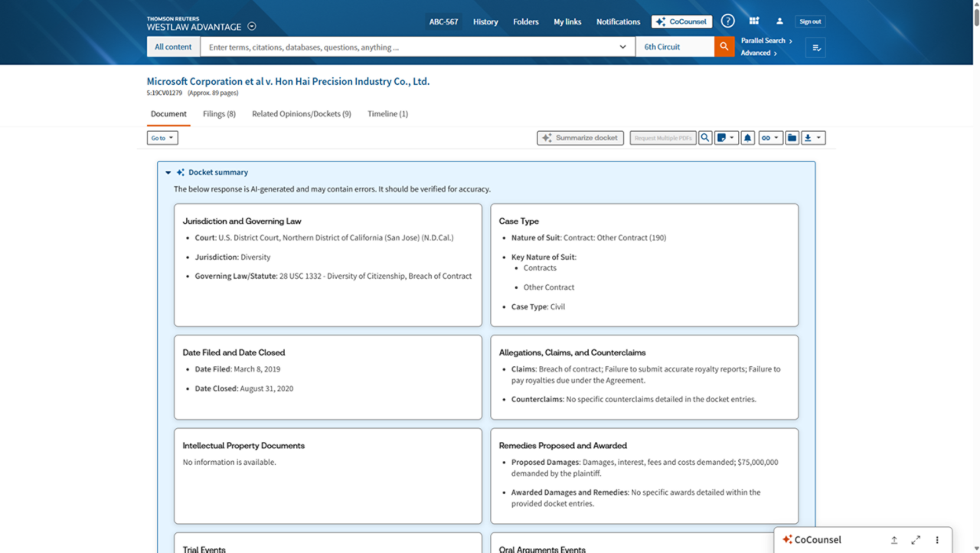Collapse the Docket summary panel
Viewport: 980px width, 553px height.
point(168,172)
